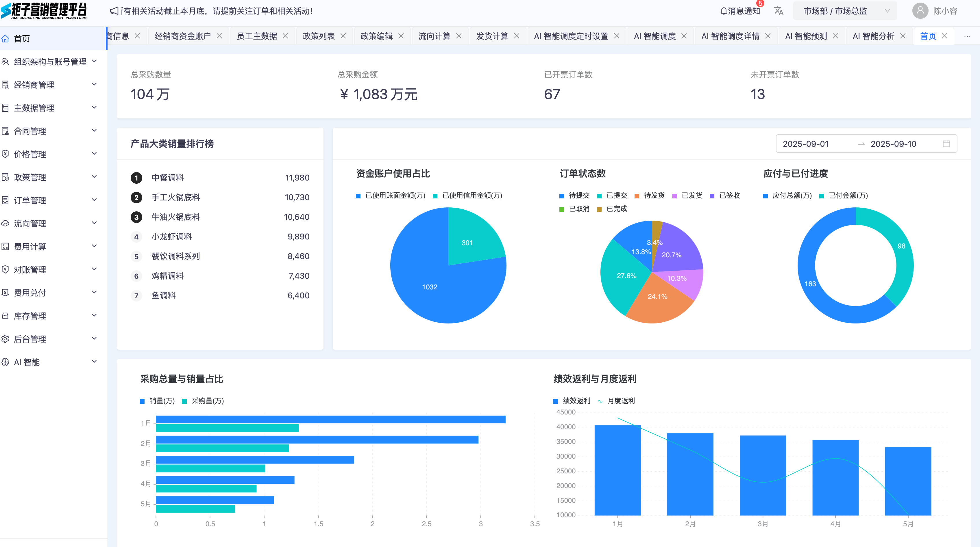Click the 后台管理 gear icon
980x547 pixels.
click(5, 339)
